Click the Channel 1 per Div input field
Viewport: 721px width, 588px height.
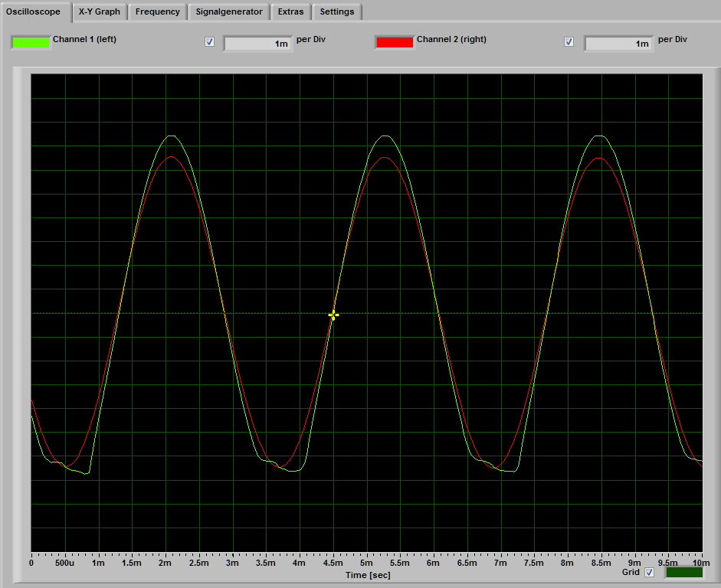pos(257,44)
